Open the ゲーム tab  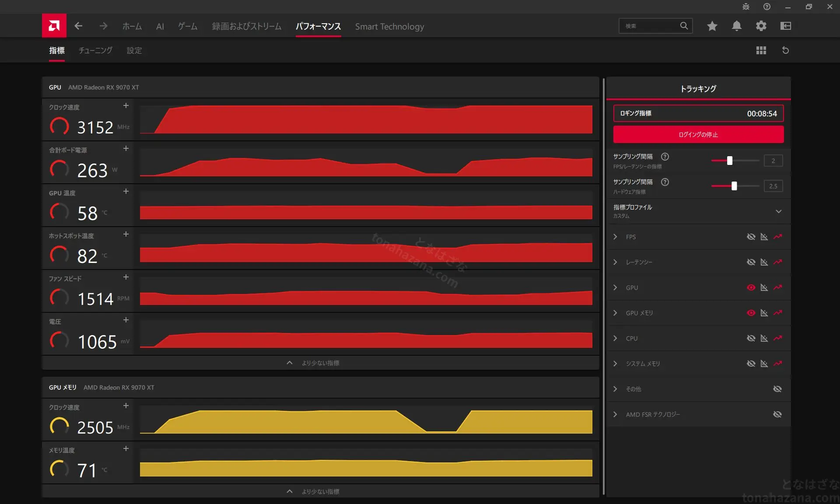click(188, 26)
